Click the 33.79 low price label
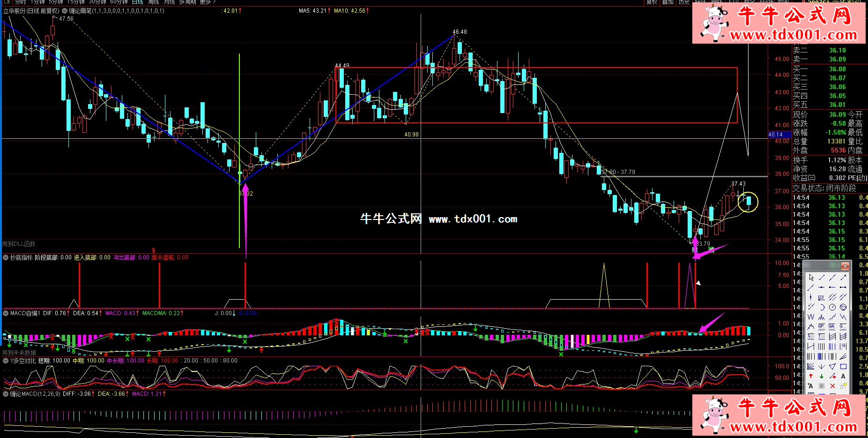Image resolution: width=868 pixels, height=438 pixels. [x=703, y=244]
